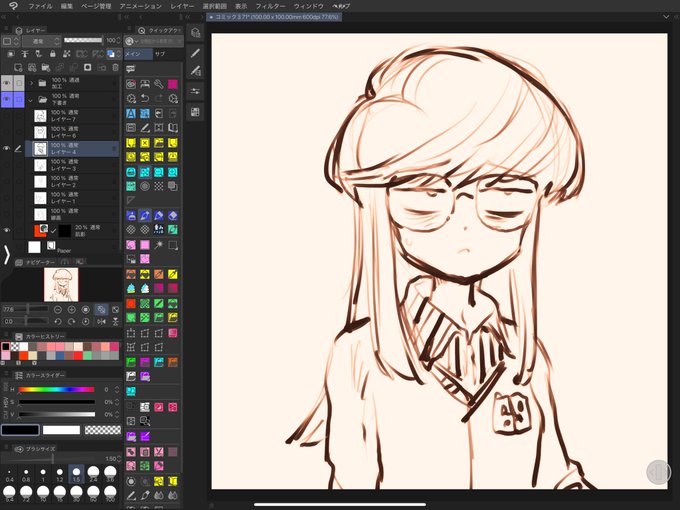Click the V value stepper arrows

117,414
